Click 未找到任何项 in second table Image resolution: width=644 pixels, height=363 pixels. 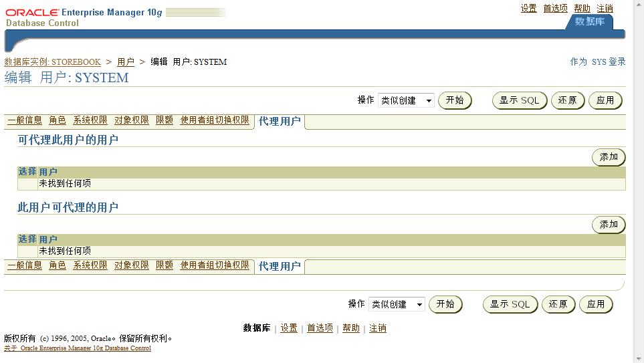(65, 251)
